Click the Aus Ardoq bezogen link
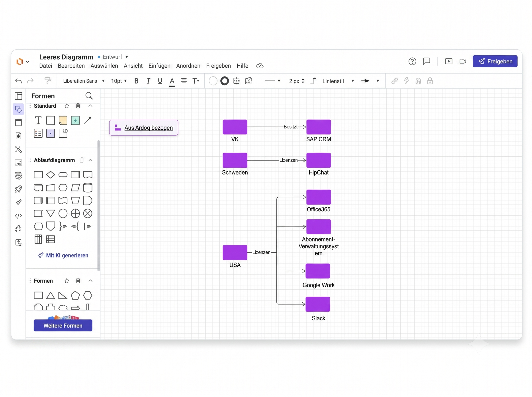This screenshot has height=397, width=532. point(149,128)
